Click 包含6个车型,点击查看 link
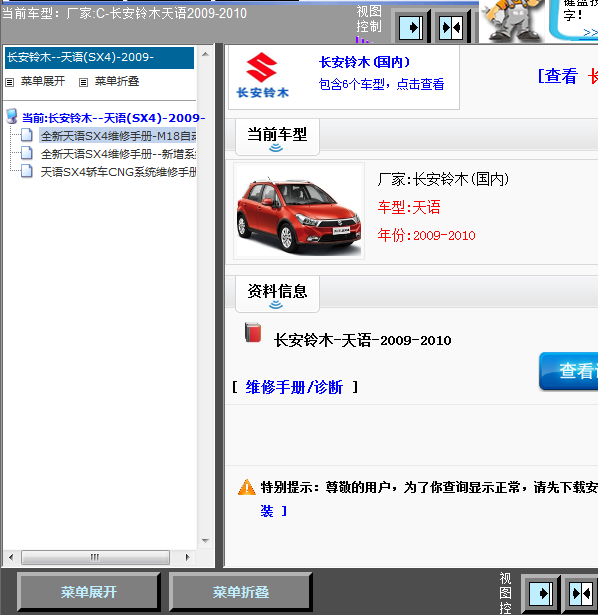The width and height of the screenshot is (598, 615). (381, 84)
